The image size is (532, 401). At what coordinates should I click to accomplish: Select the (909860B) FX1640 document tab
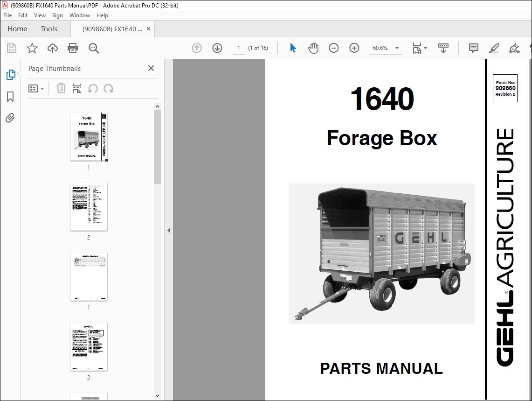(112, 29)
